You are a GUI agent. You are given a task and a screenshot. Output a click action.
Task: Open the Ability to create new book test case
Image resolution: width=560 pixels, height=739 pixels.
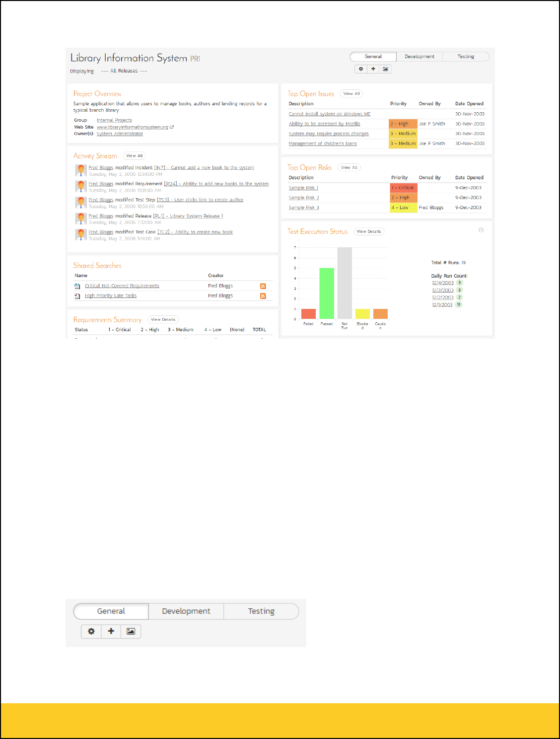[195, 232]
